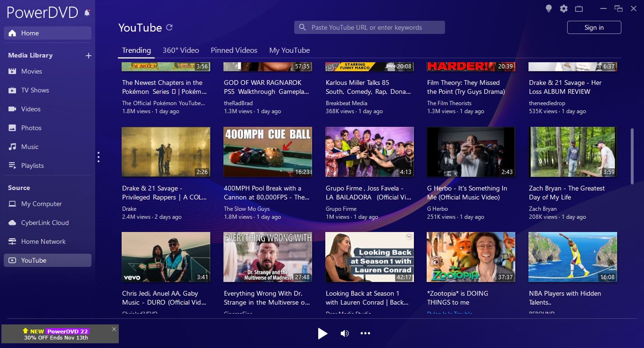Switch to My YouTube tab
Screen dimensions: 644x348
289,50
